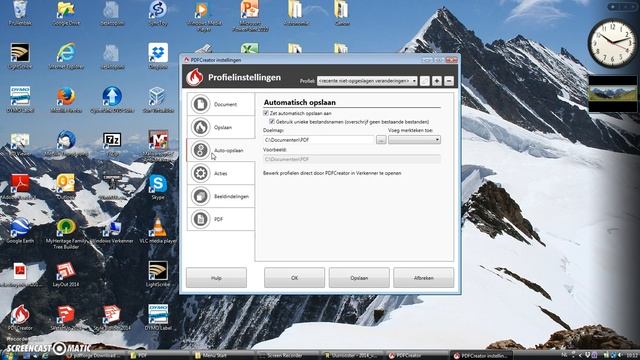Select the Style Builder 2014 desktop icon
640x360 pixels.
(x=112, y=318)
